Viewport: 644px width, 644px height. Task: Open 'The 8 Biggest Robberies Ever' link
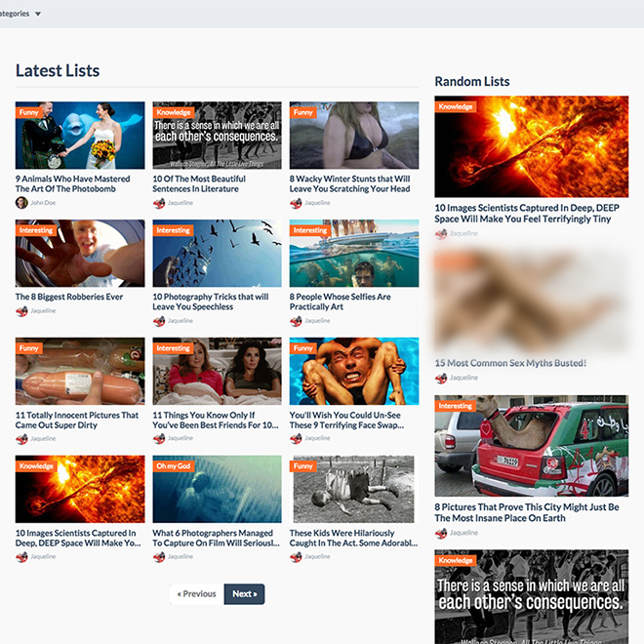(x=69, y=297)
